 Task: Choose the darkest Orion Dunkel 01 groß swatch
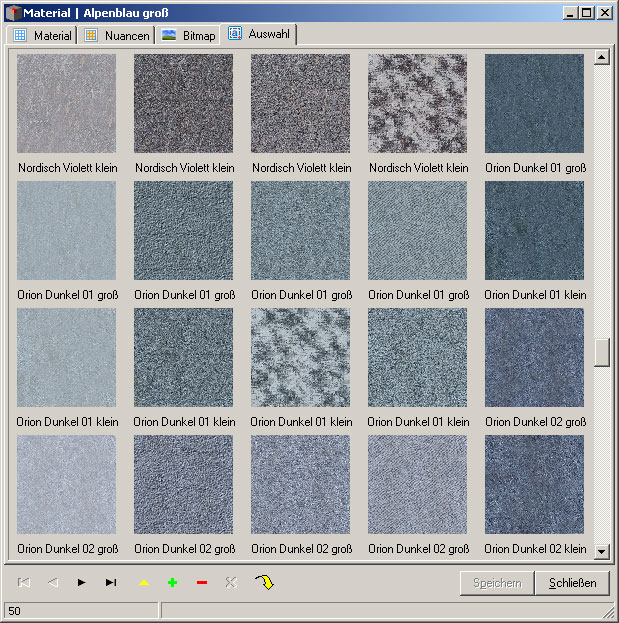(534, 103)
